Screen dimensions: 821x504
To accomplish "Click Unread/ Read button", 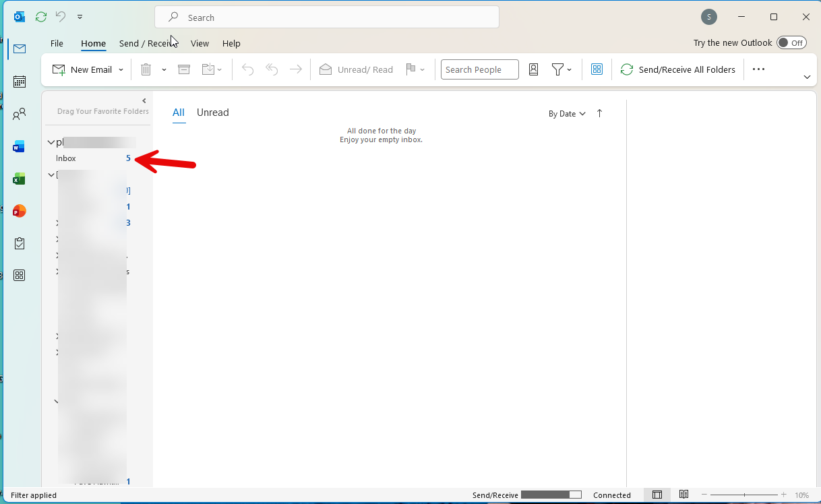I will [x=356, y=69].
